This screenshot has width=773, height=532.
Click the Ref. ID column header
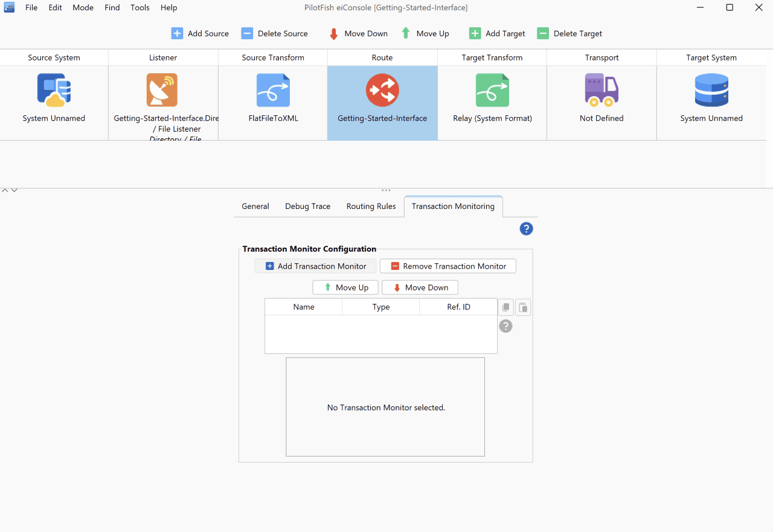click(458, 307)
